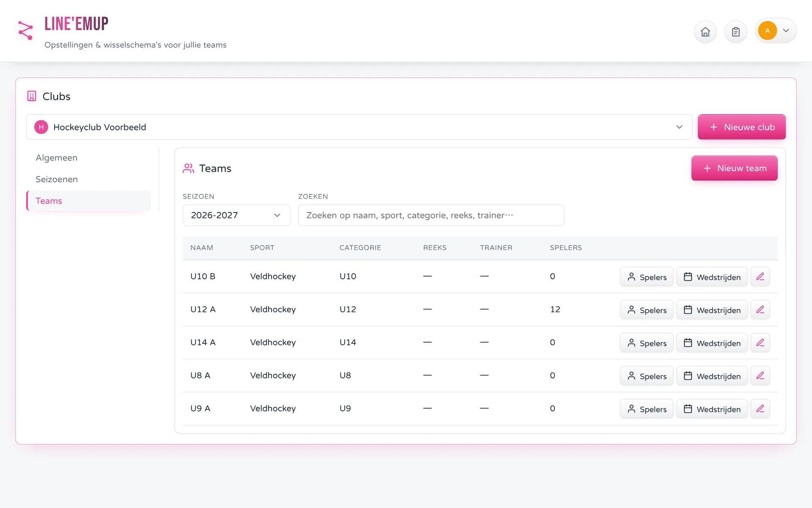
Task: Click the Teams people icon heading
Action: [188, 168]
